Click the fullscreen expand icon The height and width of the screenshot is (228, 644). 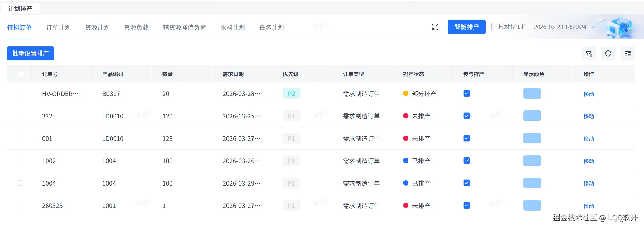435,27
